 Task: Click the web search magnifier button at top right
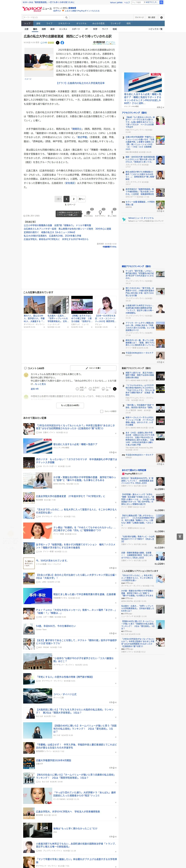point(161,2)
